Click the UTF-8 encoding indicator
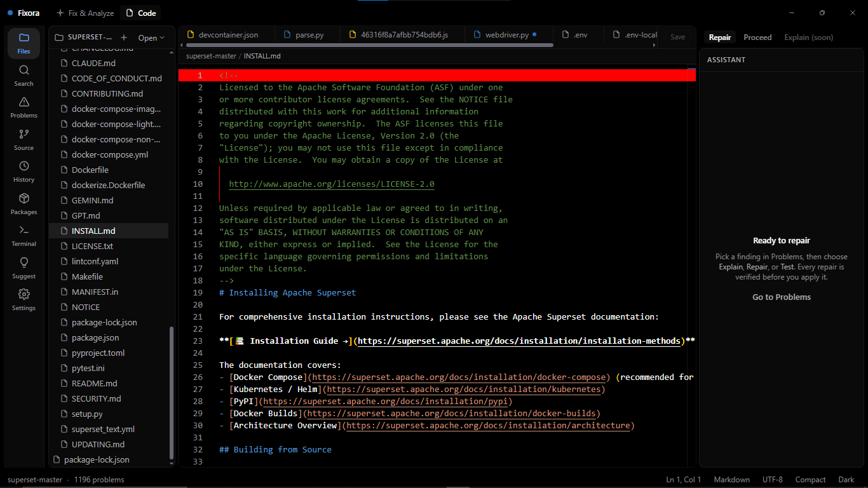 (773, 480)
